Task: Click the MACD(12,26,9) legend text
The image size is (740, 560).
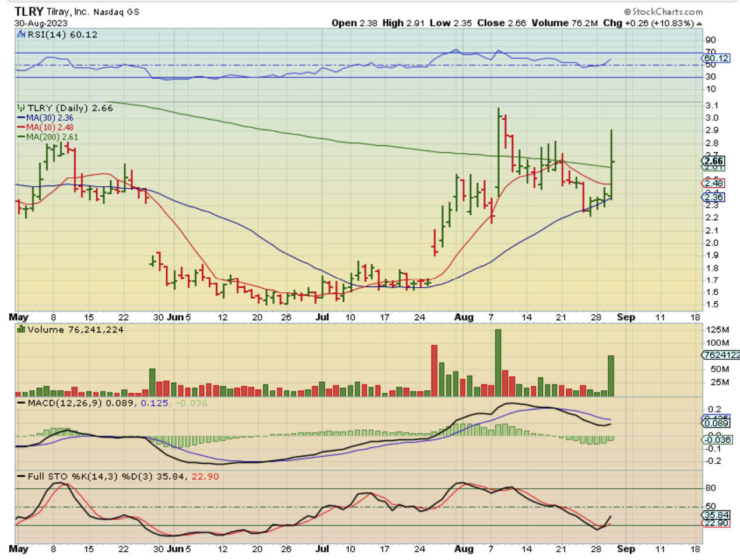Action: tap(65, 403)
